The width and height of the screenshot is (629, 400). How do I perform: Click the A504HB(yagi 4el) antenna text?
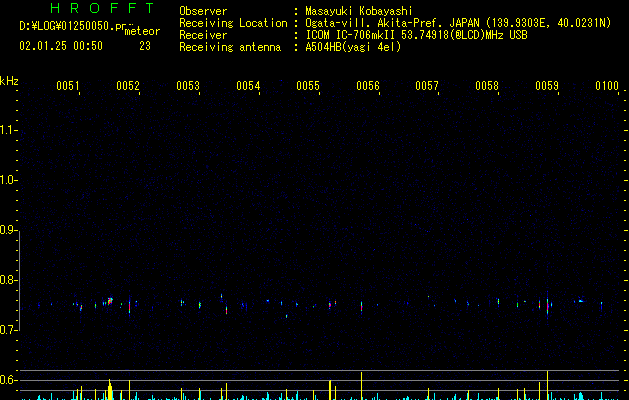click(353, 47)
